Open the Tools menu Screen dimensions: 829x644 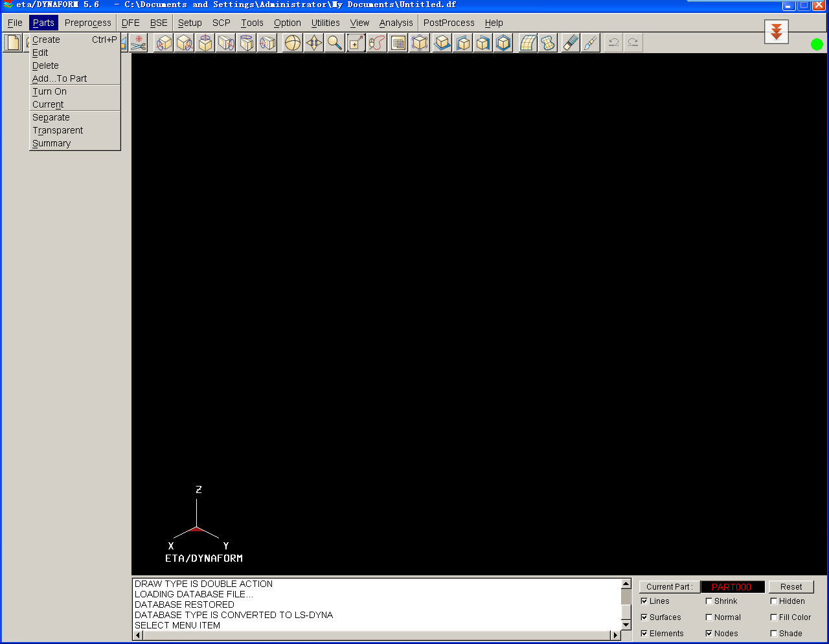[x=252, y=23]
